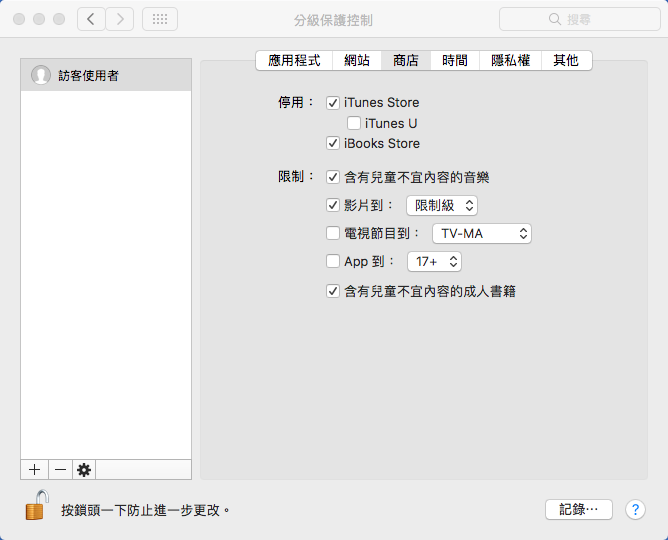Enable the iTunes U checkbox
668x540 pixels.
354,123
